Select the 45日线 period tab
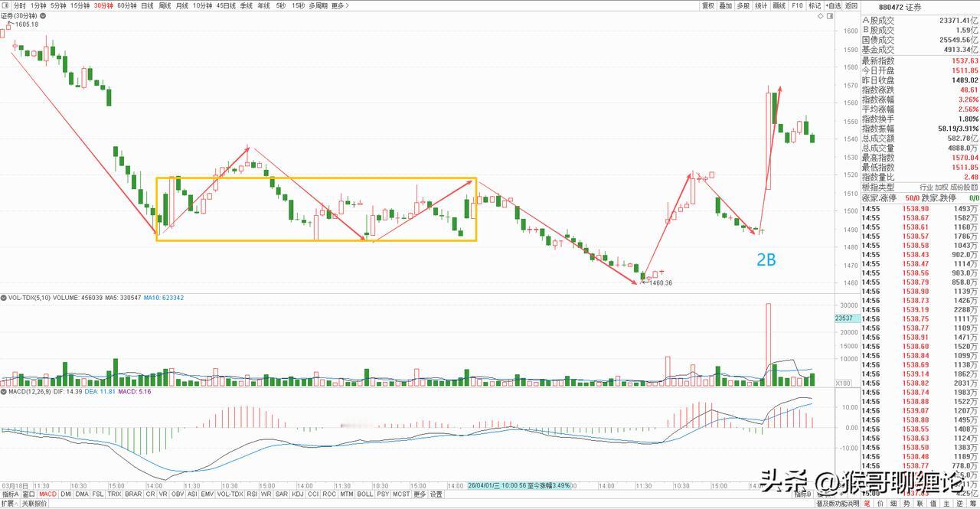This screenshot has width=980, height=509. pos(226,5)
